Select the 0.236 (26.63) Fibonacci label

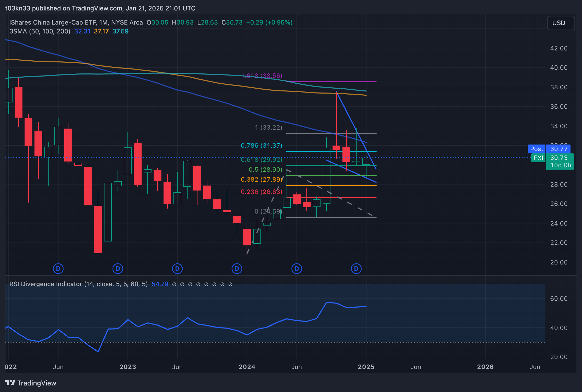[x=261, y=192]
